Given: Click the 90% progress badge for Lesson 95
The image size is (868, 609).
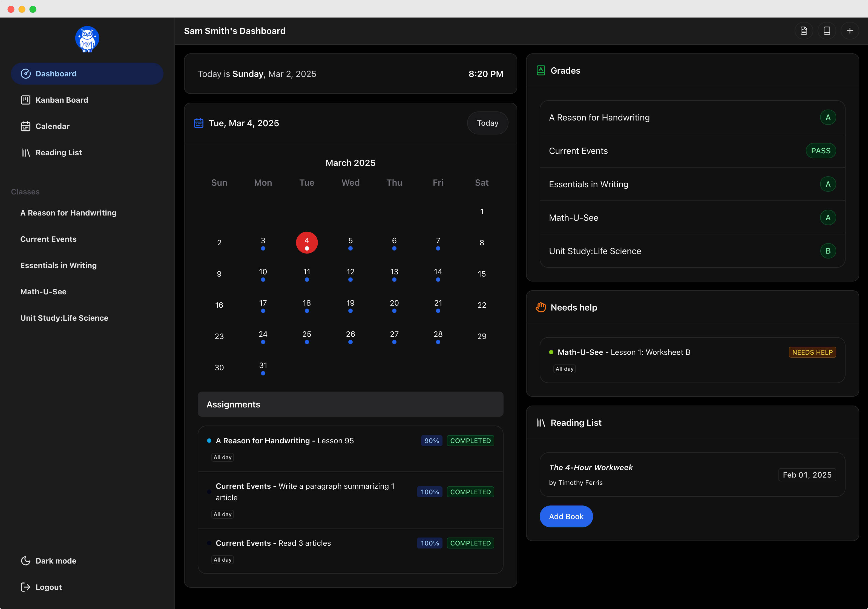Looking at the screenshot, I should click(431, 440).
